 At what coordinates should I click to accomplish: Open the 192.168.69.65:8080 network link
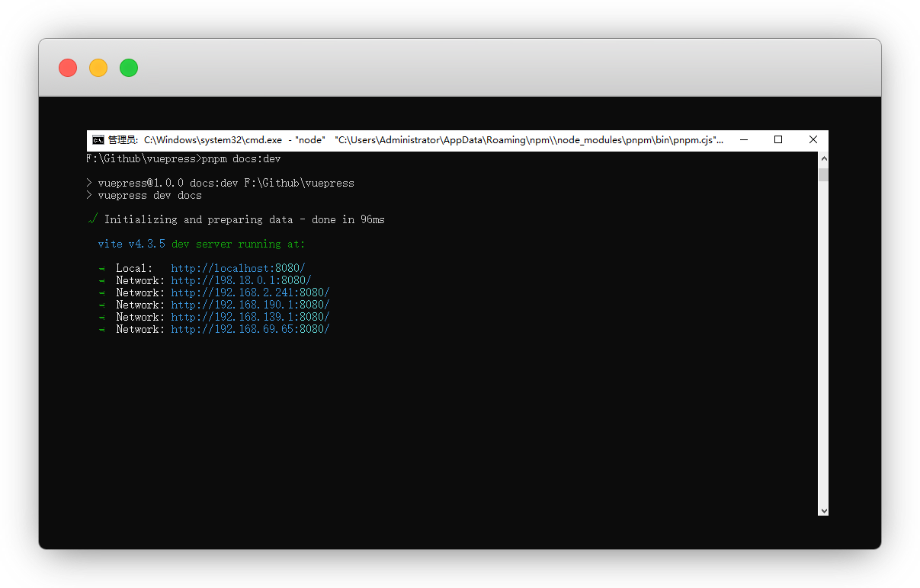coord(250,329)
